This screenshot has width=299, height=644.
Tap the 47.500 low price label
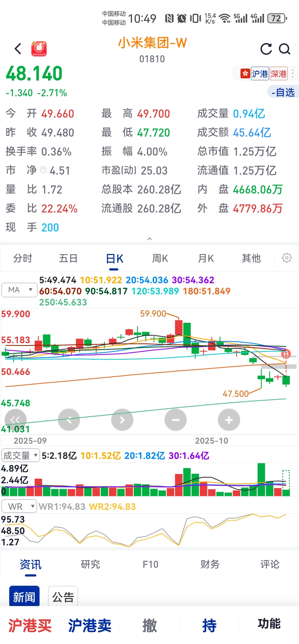[x=236, y=394]
